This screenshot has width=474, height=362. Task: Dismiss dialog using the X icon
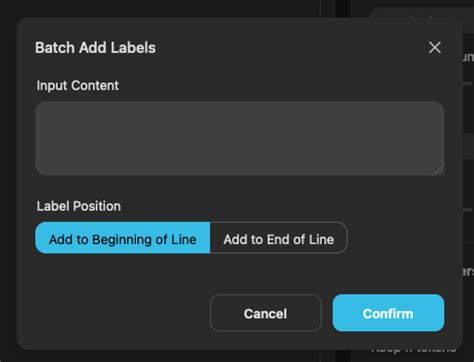(435, 47)
